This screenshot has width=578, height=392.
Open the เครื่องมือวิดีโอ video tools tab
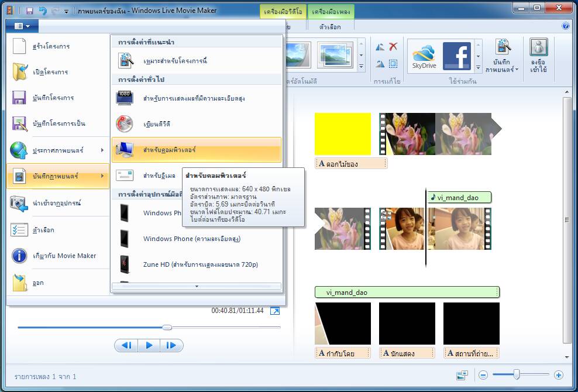283,12
